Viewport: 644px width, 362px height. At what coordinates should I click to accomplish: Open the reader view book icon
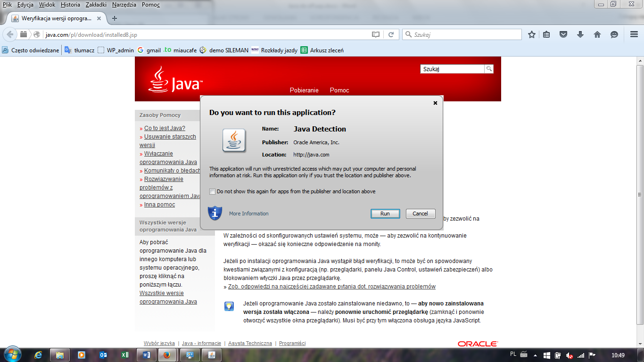[376, 34]
